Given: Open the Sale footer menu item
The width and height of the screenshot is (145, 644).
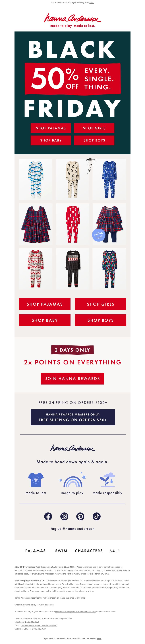Looking at the screenshot, I should pos(115,551).
